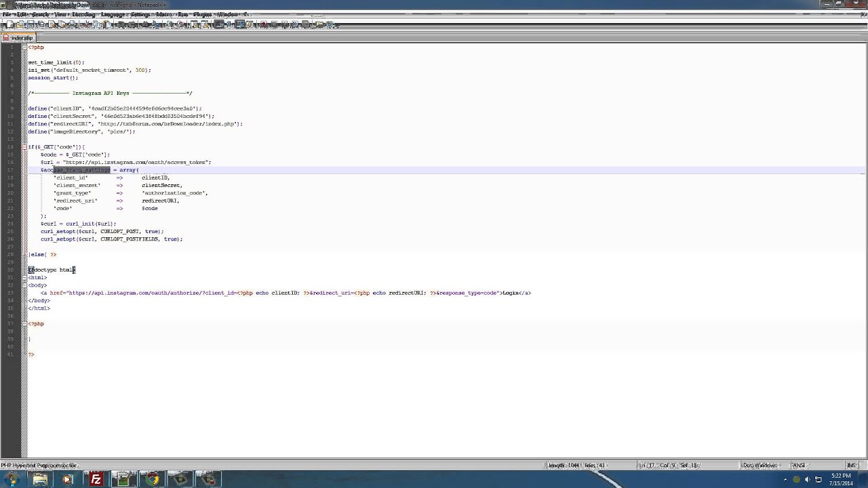The image size is (868, 488).
Task: Toggle Word Wrap in the toolbar
Action: (220, 24)
